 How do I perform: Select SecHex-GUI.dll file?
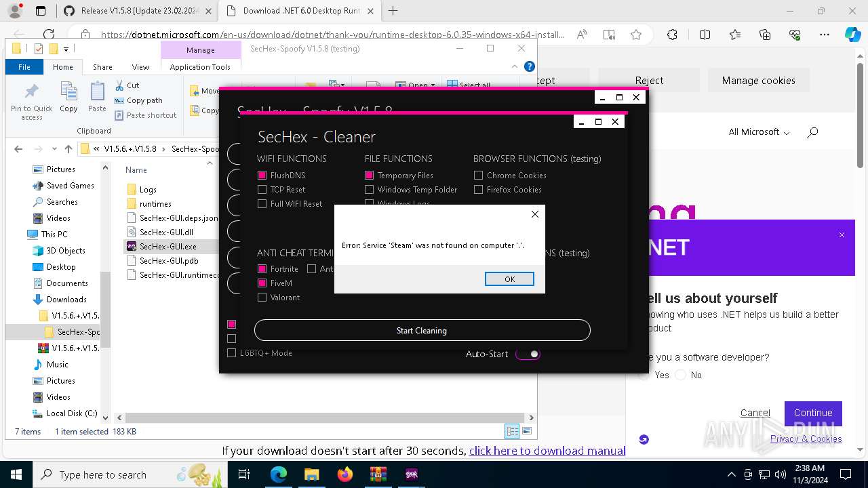[x=166, y=232]
